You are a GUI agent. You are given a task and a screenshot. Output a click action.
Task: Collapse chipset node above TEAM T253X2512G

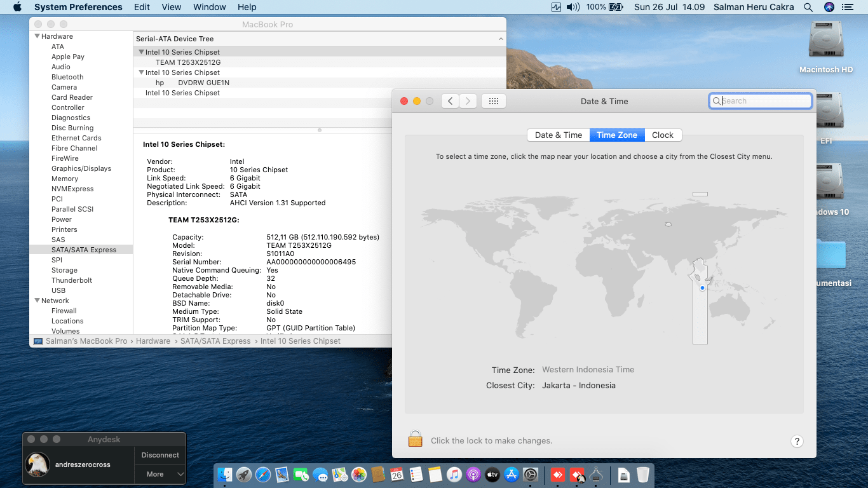[141, 52]
